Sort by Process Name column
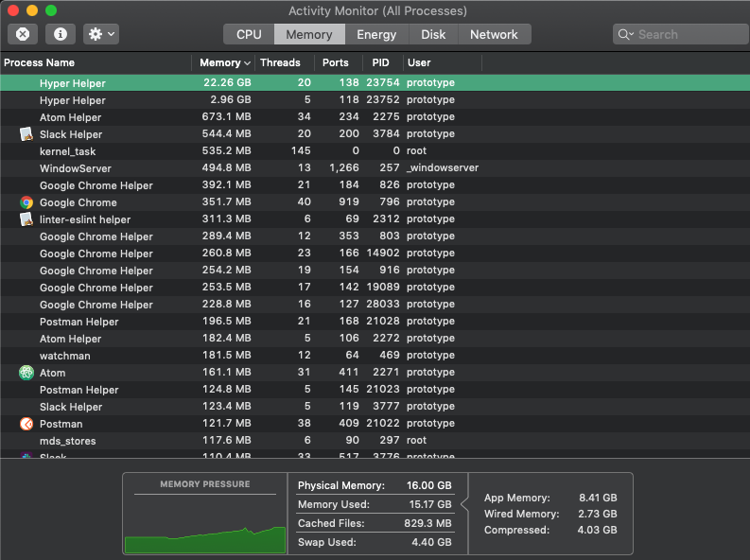Viewport: 750px width, 560px height. point(96,62)
